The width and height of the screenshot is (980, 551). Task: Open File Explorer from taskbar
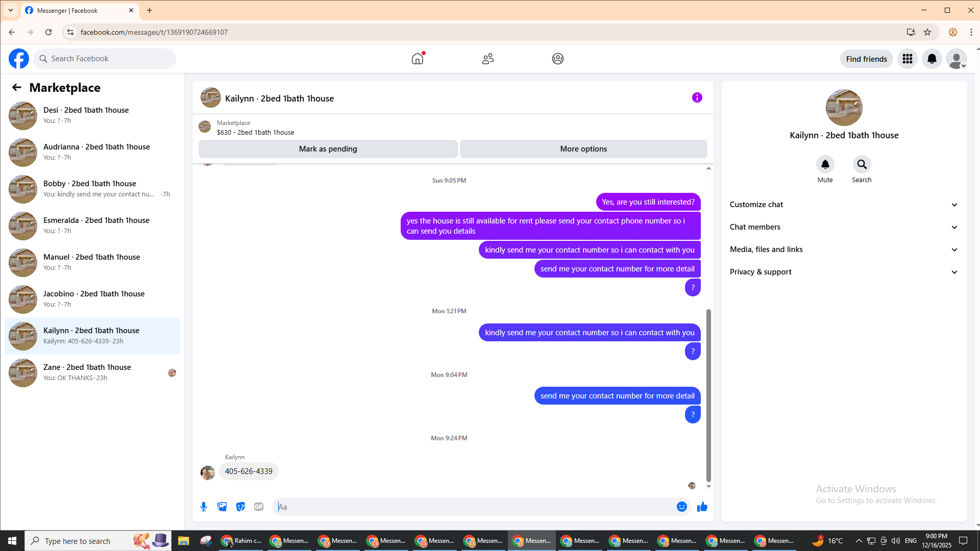coord(183,541)
